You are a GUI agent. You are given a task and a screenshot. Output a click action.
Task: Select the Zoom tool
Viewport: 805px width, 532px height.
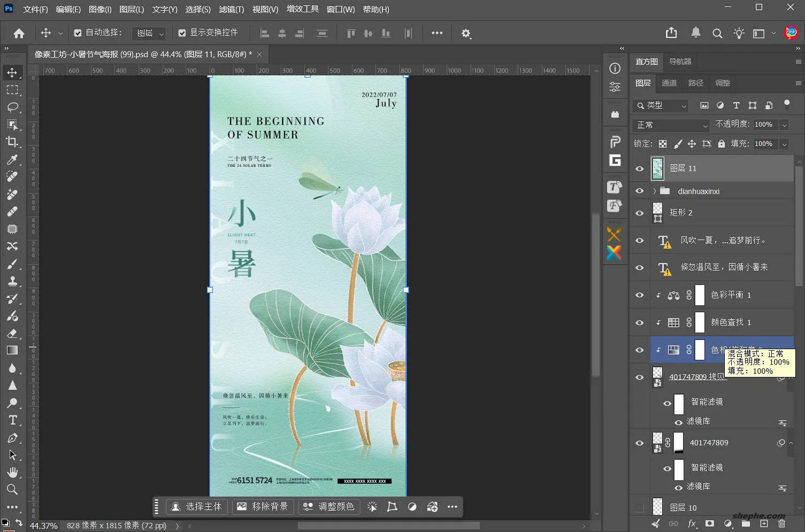[12, 489]
